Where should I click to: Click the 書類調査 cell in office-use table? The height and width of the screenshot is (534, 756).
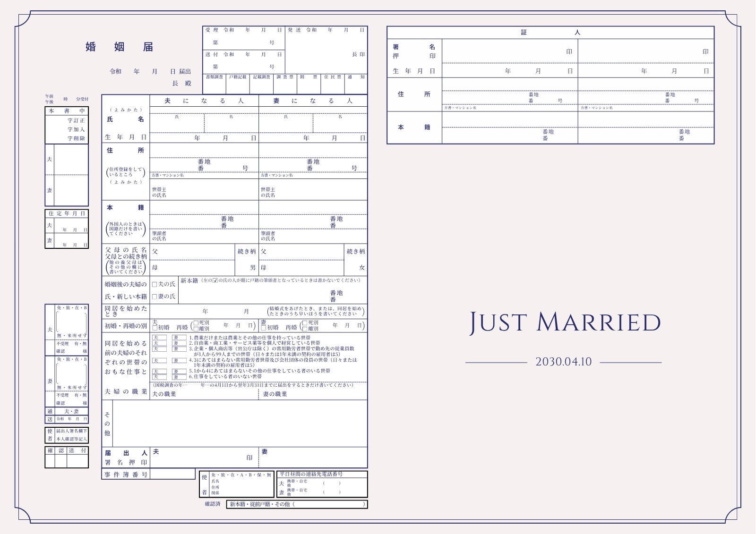pyautogui.click(x=215, y=84)
